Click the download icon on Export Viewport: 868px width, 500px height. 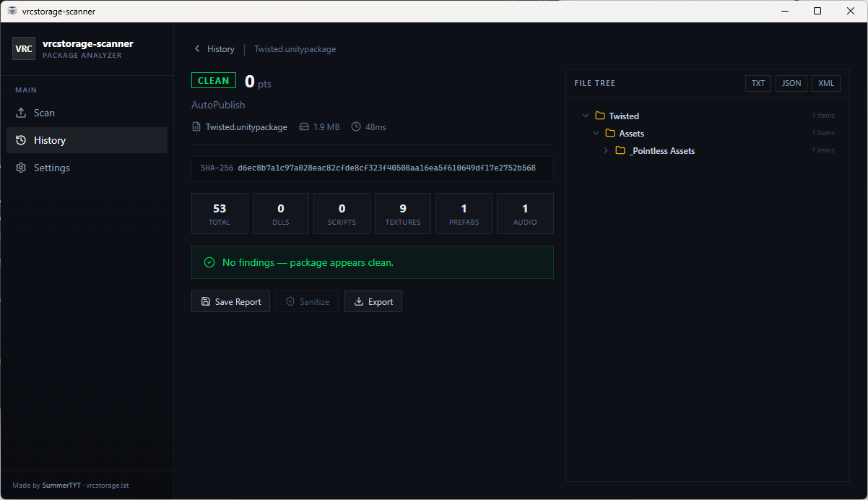pos(359,302)
